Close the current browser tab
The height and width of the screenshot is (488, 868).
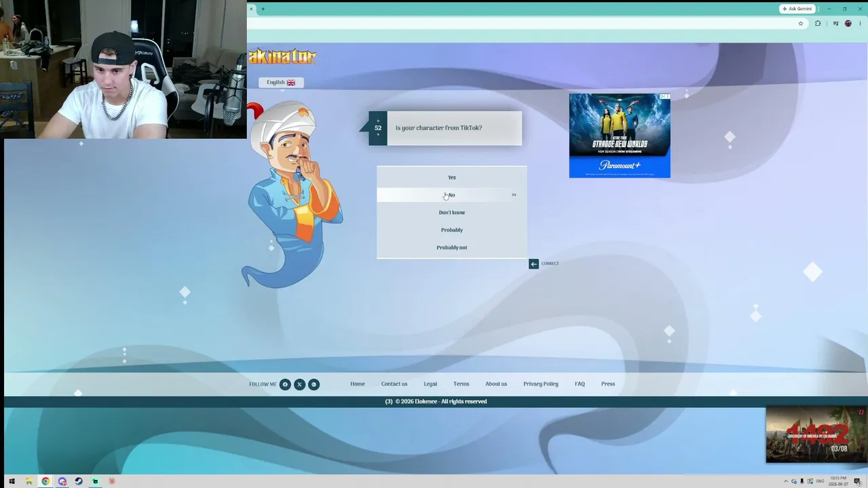(251, 9)
